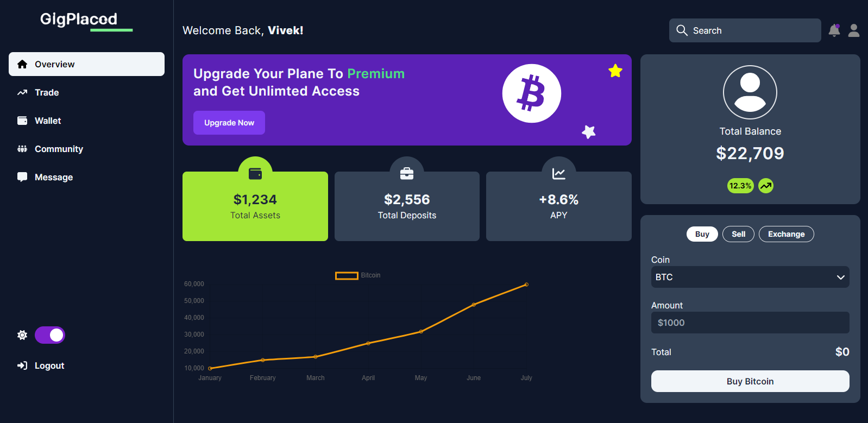Click the green trending-up arrow badge
The height and width of the screenshot is (423, 868).
pyautogui.click(x=766, y=186)
